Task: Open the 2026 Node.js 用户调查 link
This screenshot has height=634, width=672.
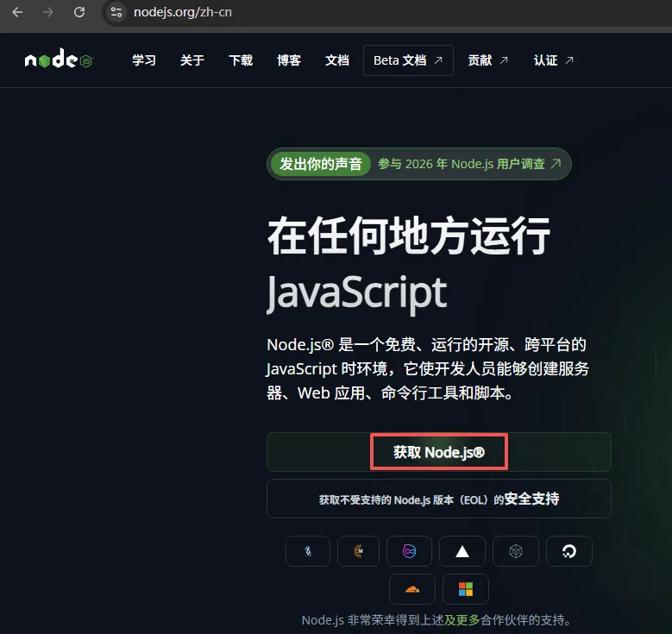Action: [x=469, y=164]
